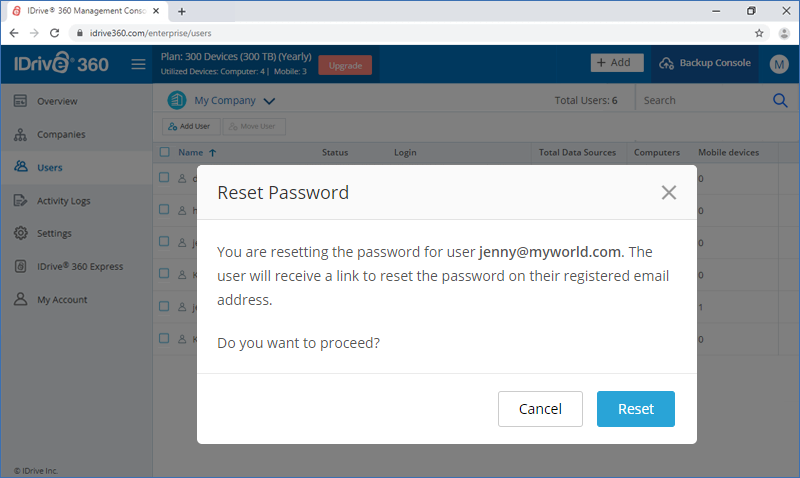Tick the first user row checkbox

pyautogui.click(x=164, y=178)
